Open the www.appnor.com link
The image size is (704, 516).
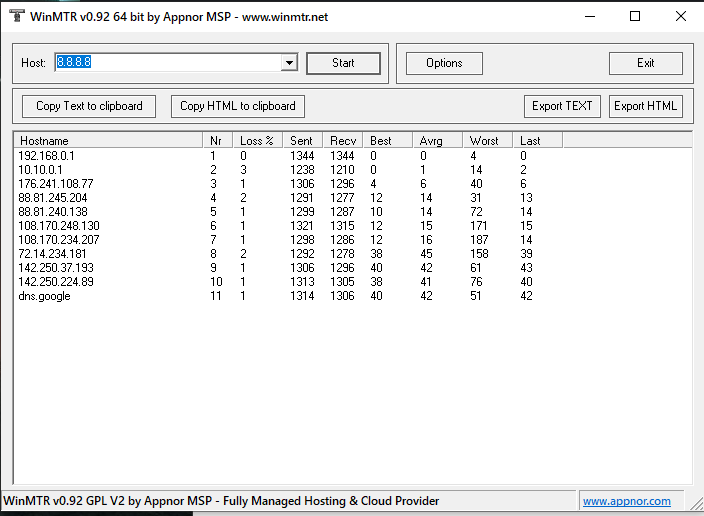coord(627,501)
